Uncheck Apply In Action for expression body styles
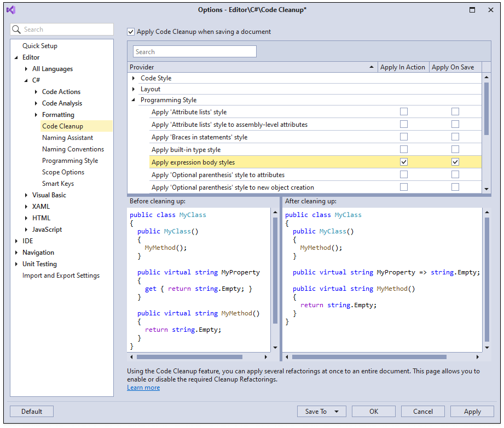 click(404, 162)
